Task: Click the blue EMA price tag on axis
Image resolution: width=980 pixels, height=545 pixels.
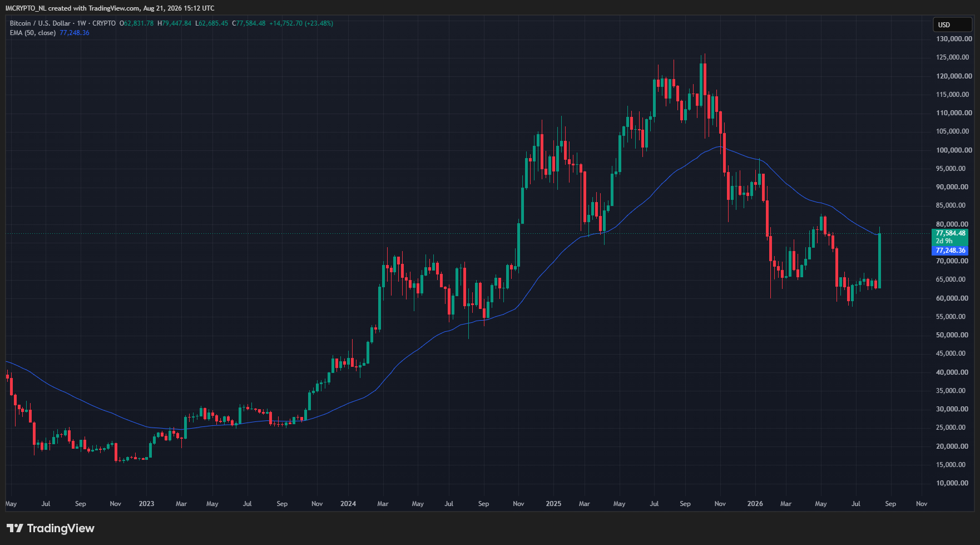Action: tap(951, 251)
